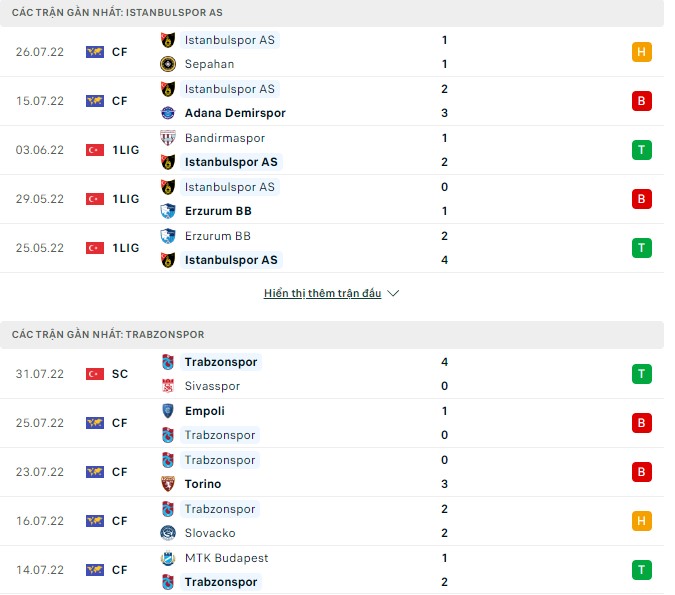Click the orange H result badge for Sepahan match
The width and height of the screenshot is (675, 595).
pos(642,52)
